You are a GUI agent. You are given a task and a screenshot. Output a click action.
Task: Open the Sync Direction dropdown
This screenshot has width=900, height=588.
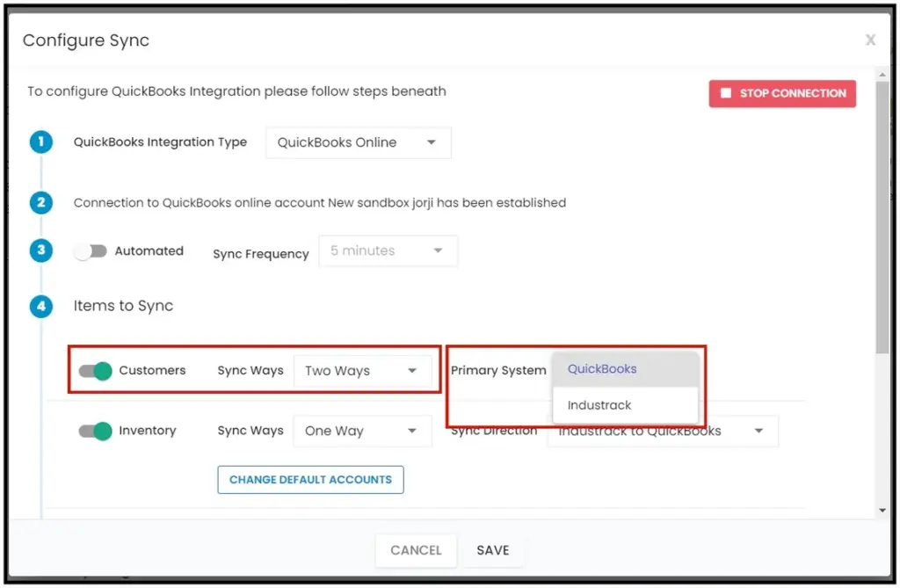coord(663,432)
